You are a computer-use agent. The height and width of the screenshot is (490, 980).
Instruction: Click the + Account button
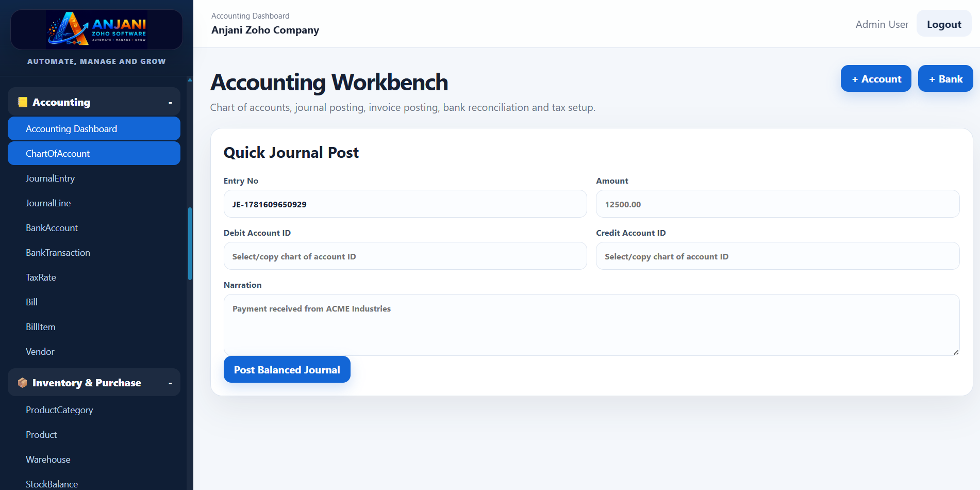(x=876, y=78)
